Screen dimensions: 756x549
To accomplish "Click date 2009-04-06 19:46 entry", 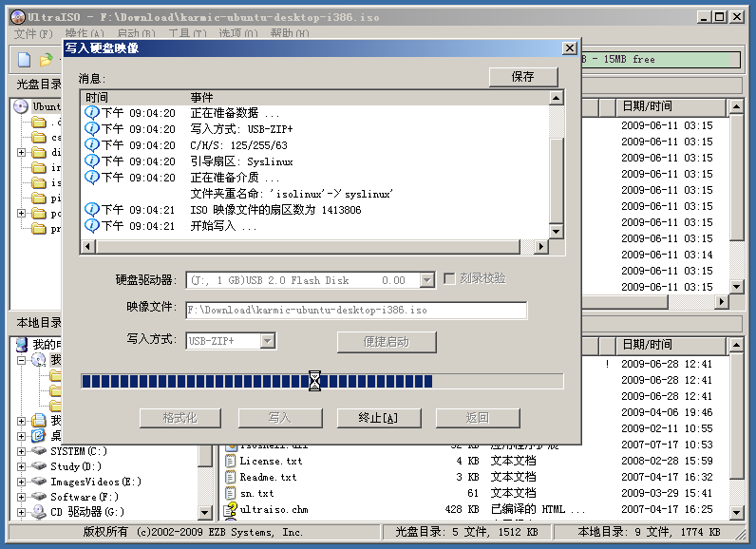I will pos(667,412).
